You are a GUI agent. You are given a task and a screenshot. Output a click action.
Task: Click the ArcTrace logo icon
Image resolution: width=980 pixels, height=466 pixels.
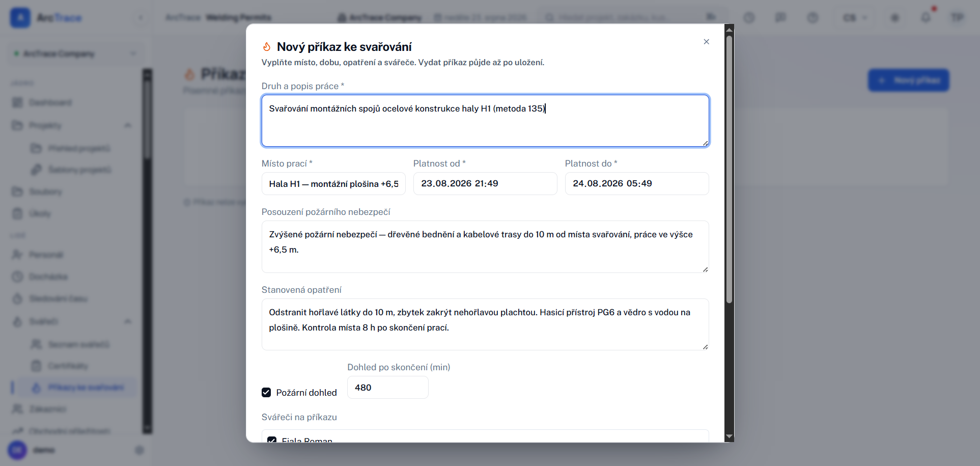tap(20, 18)
